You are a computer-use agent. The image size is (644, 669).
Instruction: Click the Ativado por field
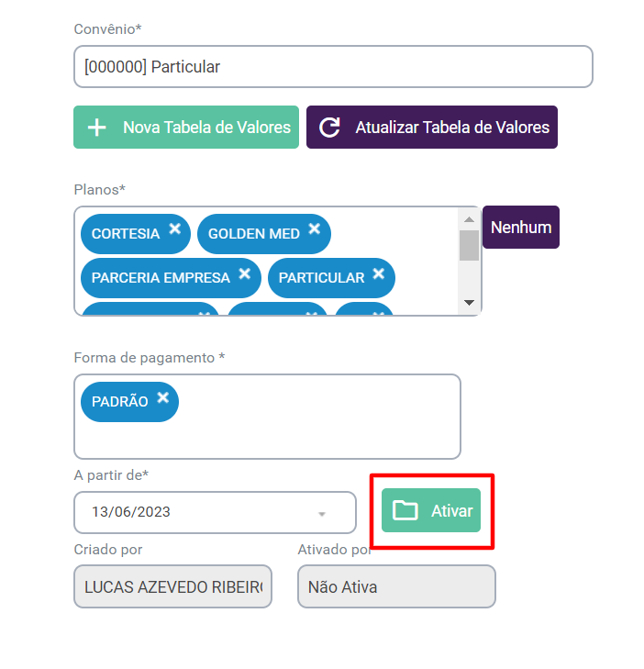396,586
